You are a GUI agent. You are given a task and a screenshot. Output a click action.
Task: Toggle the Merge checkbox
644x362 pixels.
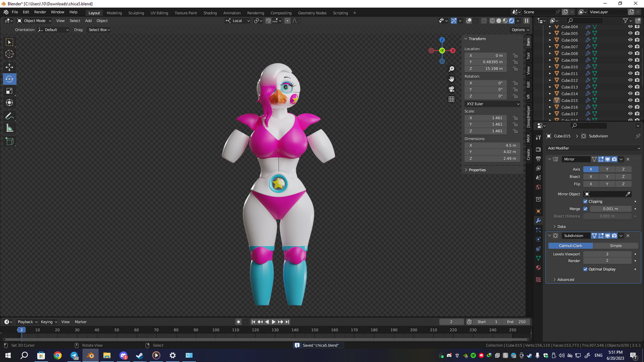(585, 209)
